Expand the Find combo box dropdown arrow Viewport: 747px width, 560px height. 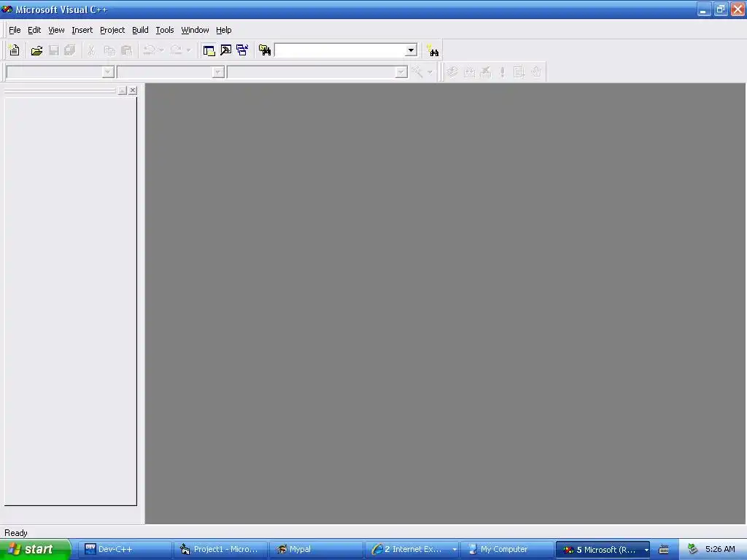[411, 50]
